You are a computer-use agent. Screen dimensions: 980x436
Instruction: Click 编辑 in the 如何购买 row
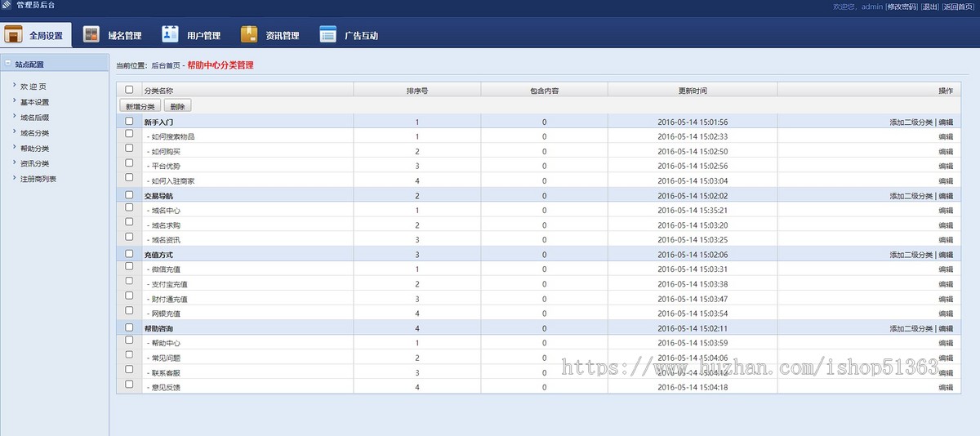click(x=946, y=152)
